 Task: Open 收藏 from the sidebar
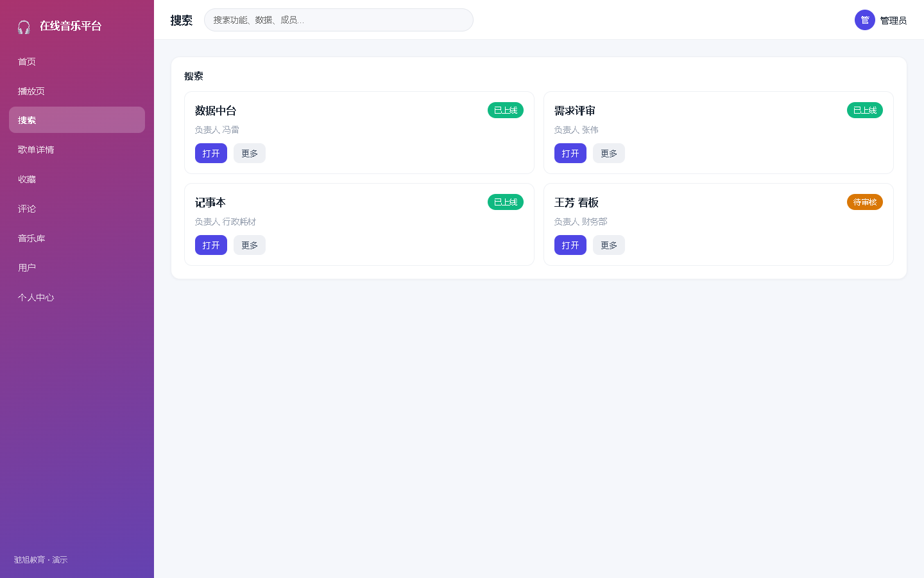pyautogui.click(x=77, y=179)
